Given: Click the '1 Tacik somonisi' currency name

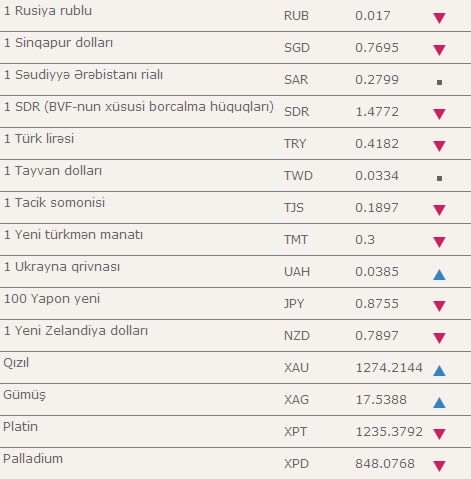Looking at the screenshot, I should 54,203.
